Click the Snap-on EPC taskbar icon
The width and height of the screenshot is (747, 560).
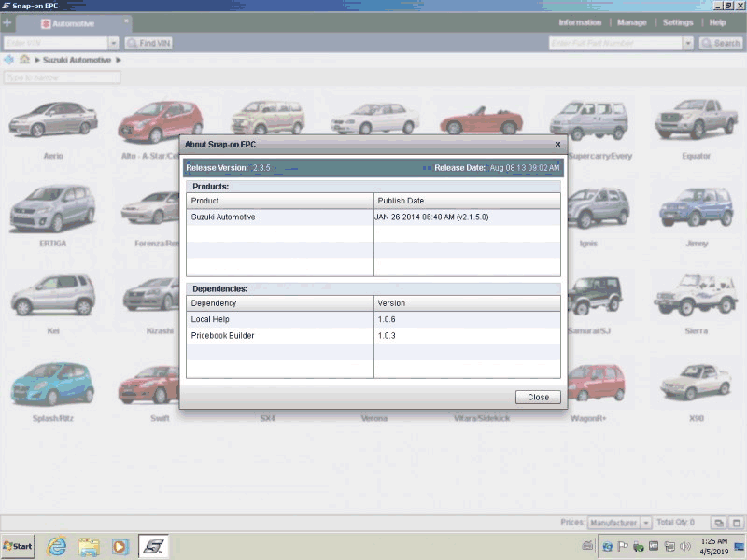[x=153, y=546]
